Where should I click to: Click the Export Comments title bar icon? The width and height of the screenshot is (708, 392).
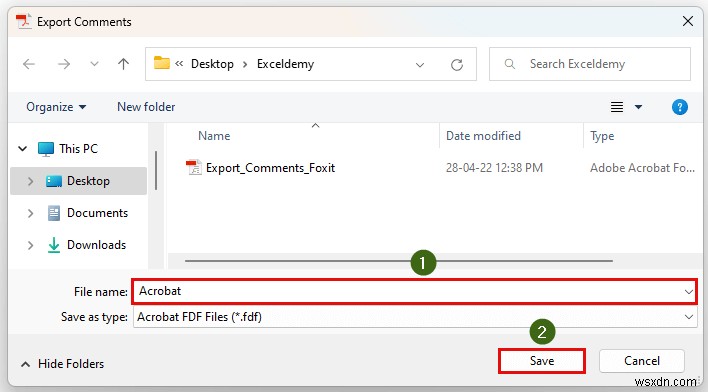coord(23,21)
